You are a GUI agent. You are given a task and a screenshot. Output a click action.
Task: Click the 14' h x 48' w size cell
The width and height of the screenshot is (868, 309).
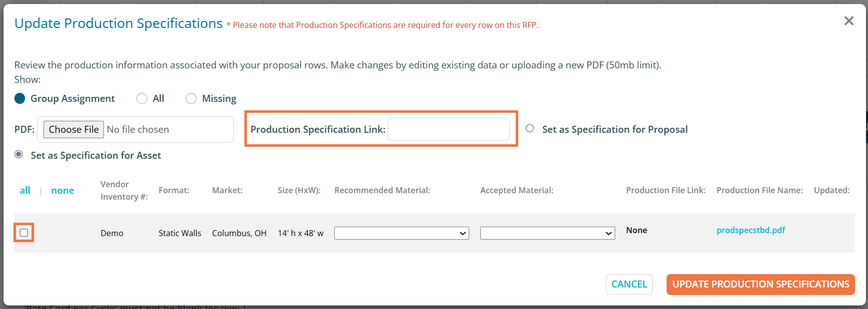pyautogui.click(x=300, y=233)
